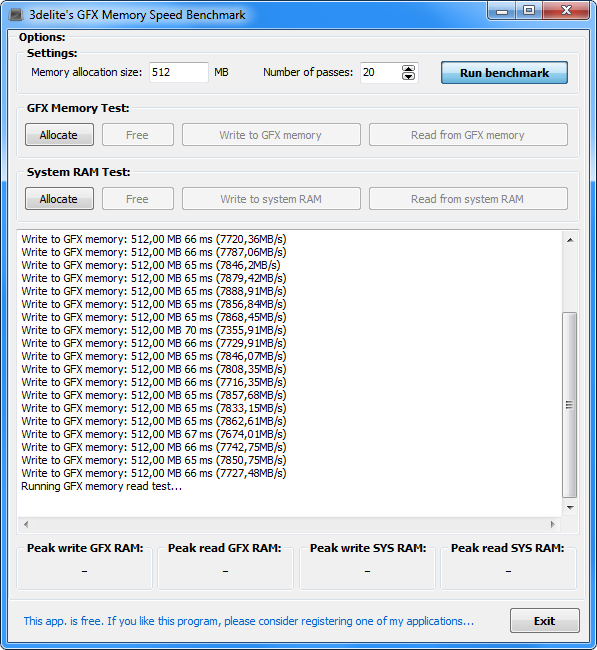Select log line with 7720,36MB/s
The width and height of the screenshot is (597, 650).
point(154,239)
